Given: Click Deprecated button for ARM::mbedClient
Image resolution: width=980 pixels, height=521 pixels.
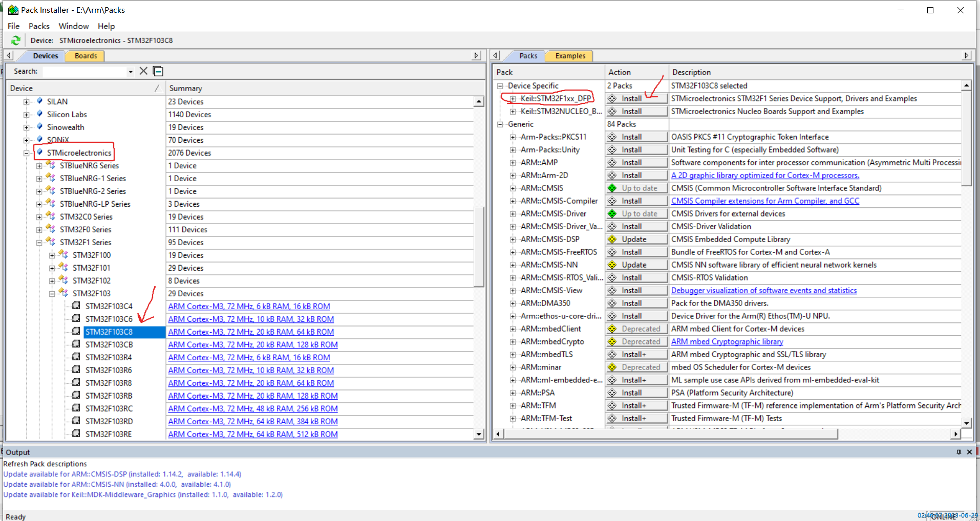Looking at the screenshot, I should point(637,329).
